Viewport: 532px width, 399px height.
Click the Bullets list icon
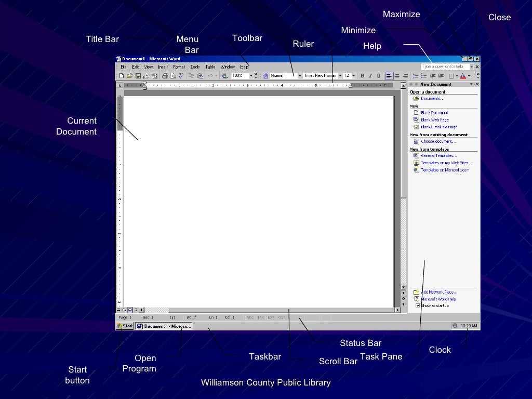point(424,76)
